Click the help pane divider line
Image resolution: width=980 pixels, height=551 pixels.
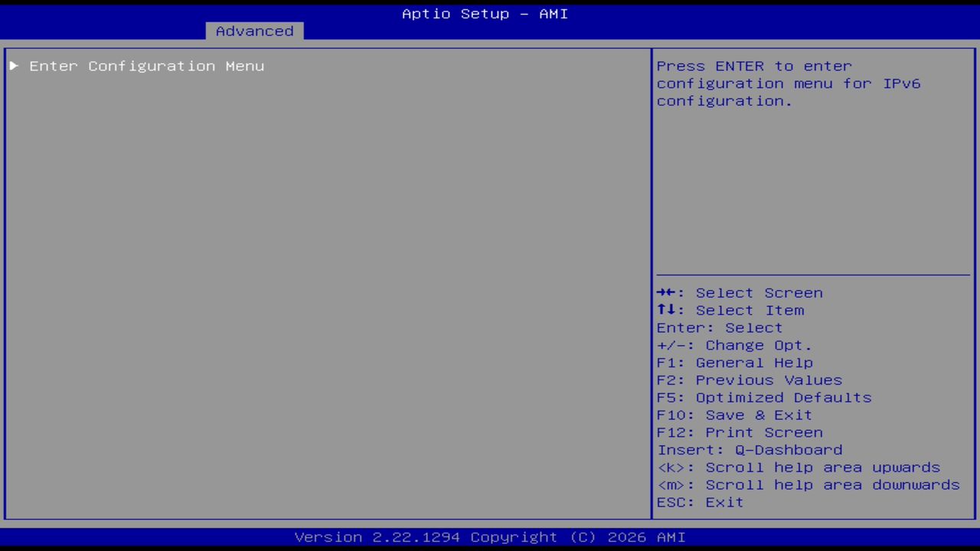click(x=813, y=273)
